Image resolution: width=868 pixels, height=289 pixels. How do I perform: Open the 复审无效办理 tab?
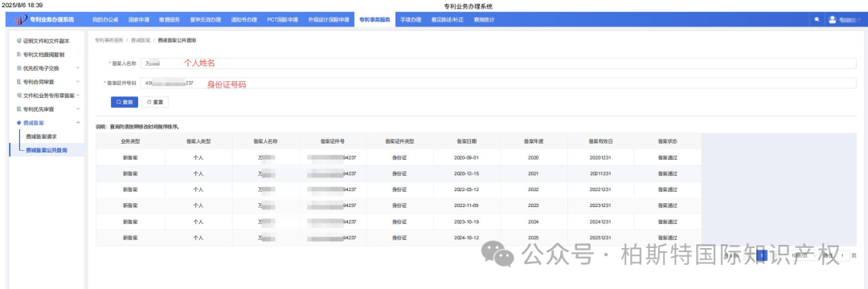coord(206,20)
